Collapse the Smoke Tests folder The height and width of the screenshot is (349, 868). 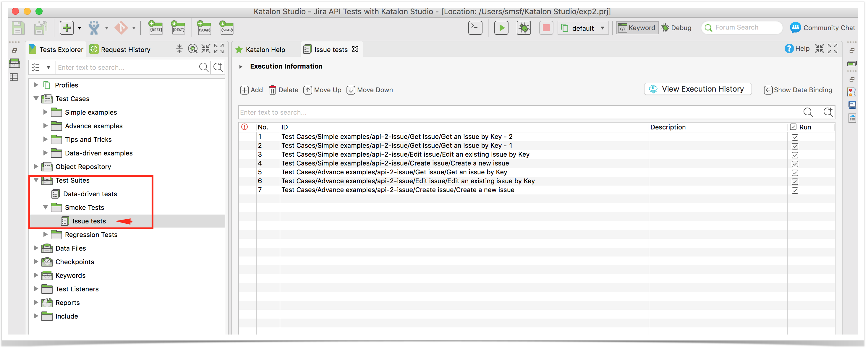[46, 207]
